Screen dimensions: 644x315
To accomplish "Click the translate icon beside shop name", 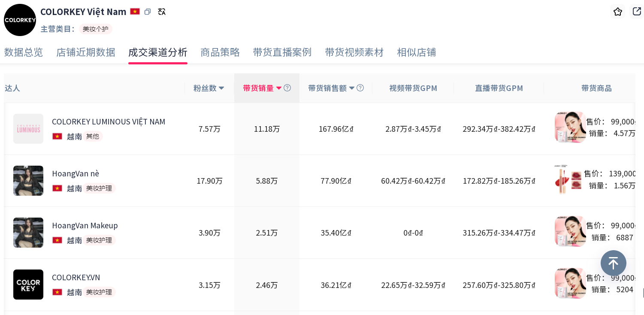I will click(x=162, y=12).
